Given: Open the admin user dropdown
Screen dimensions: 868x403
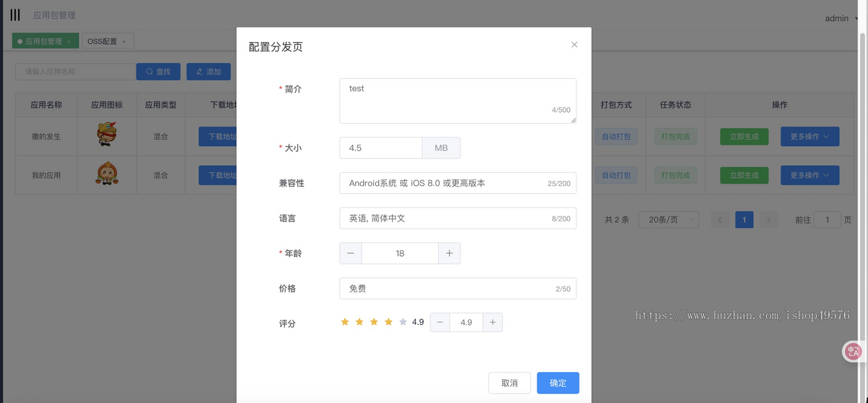Looking at the screenshot, I should (x=839, y=19).
